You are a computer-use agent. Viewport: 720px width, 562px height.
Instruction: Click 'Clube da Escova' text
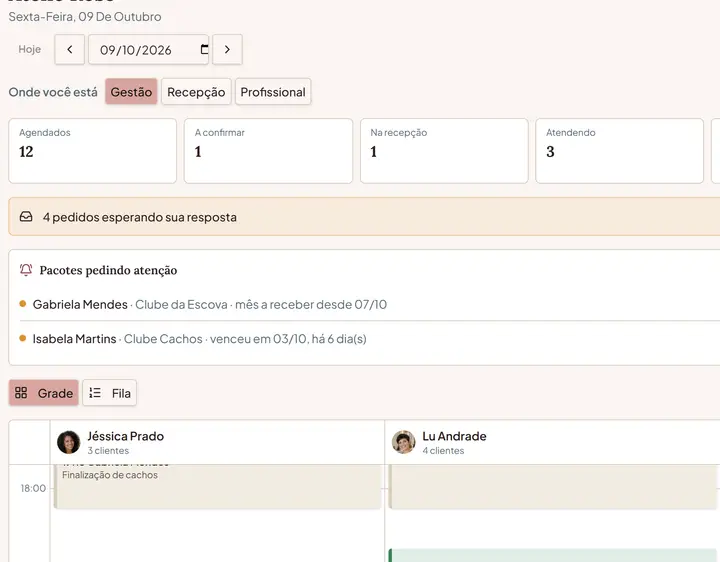pyautogui.click(x=181, y=304)
